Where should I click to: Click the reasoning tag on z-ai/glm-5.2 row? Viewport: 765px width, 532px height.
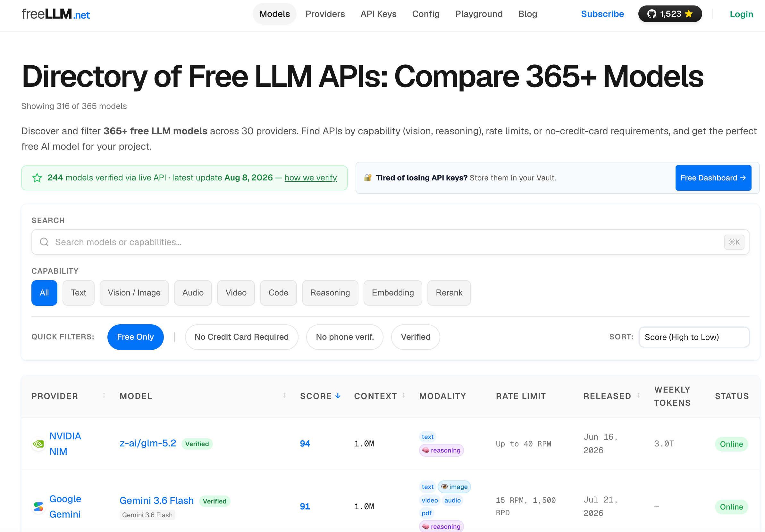coord(441,450)
